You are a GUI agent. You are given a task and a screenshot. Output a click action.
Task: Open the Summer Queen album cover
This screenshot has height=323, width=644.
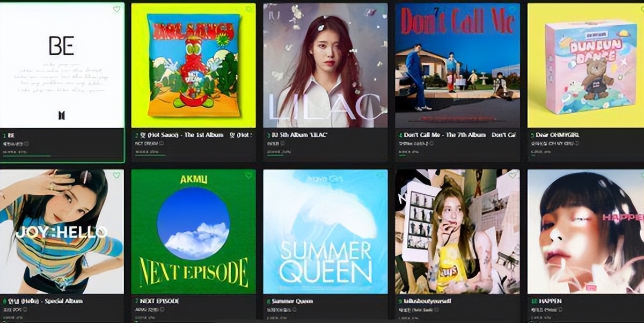pyautogui.click(x=325, y=232)
